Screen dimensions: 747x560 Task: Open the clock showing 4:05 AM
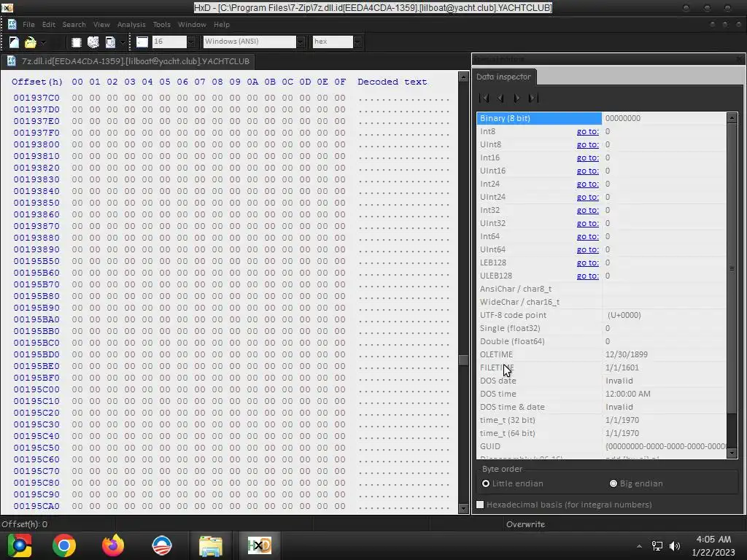713,545
